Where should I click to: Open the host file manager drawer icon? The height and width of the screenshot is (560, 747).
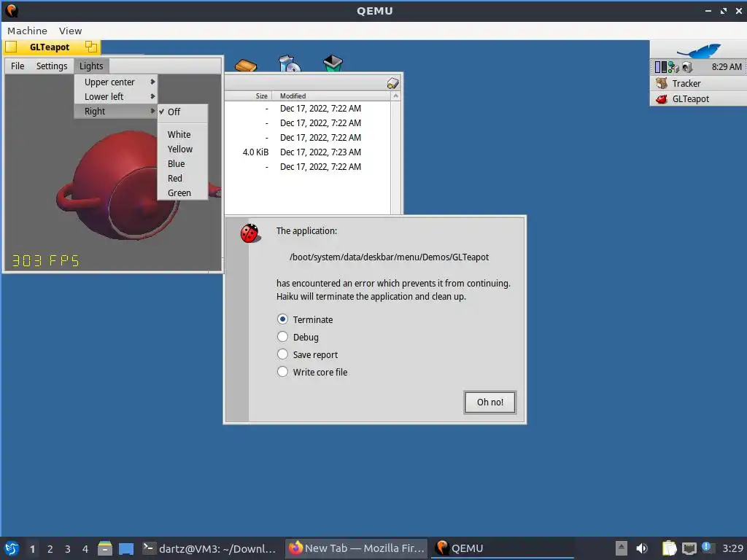(x=105, y=548)
